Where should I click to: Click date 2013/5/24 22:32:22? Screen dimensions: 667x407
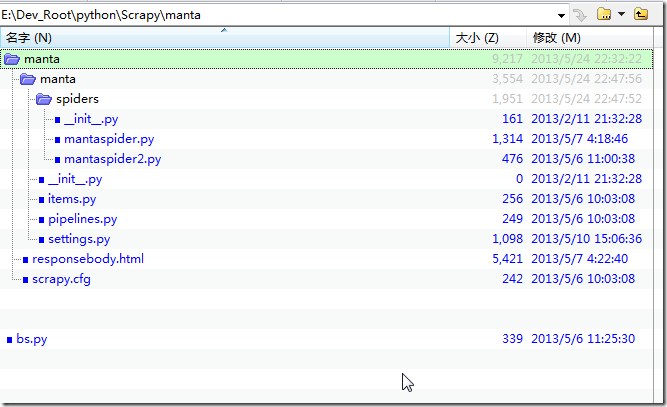coord(587,59)
